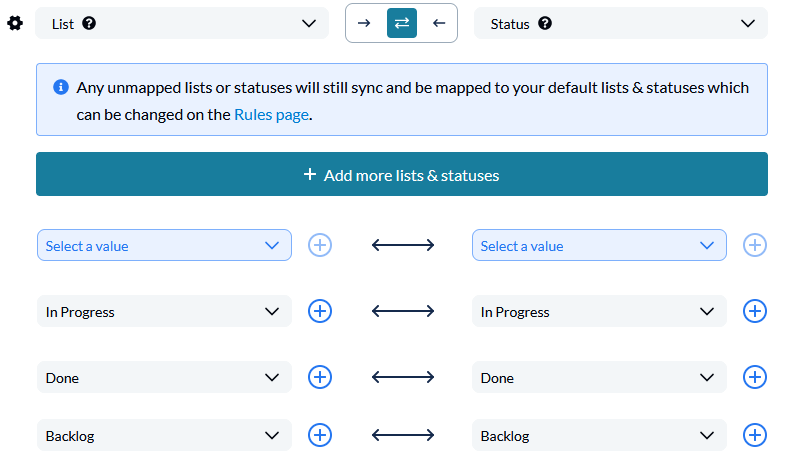Open settings gear beside List field
Image resolution: width=792 pixels, height=463 pixels.
(15, 23)
